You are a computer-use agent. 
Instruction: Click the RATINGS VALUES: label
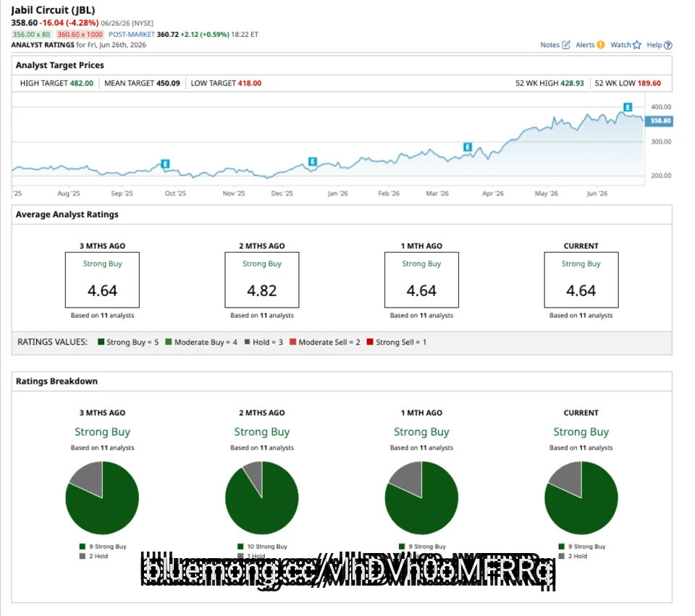tap(52, 342)
